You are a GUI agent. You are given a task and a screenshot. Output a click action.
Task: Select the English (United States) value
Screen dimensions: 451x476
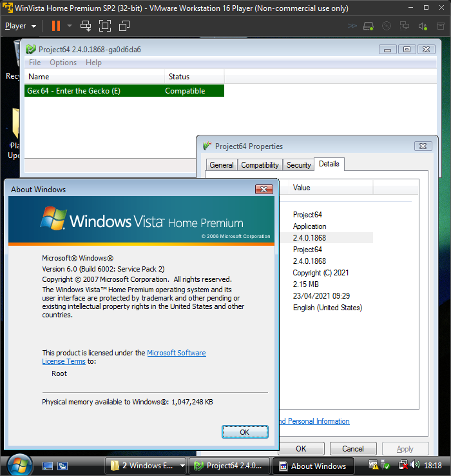327,308
